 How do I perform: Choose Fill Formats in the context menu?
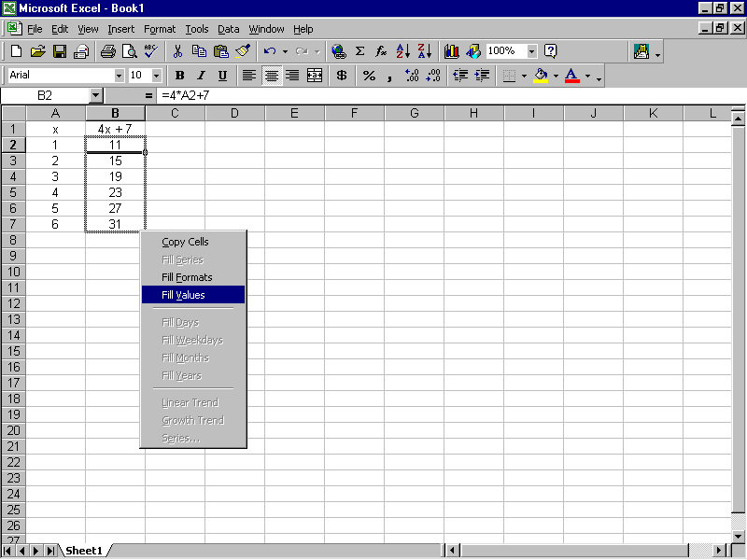[x=193, y=277]
